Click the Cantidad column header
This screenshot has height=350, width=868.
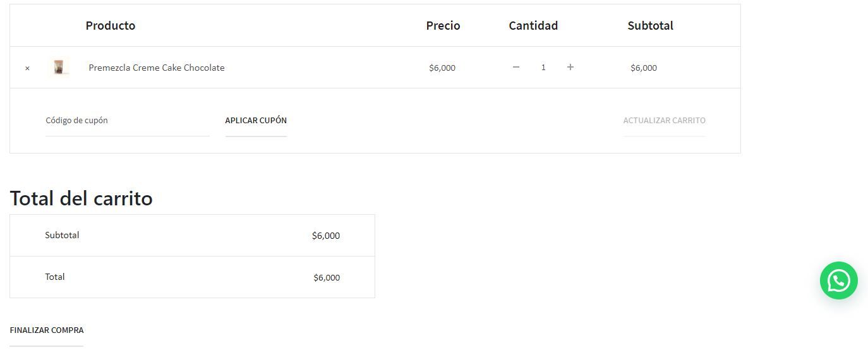pyautogui.click(x=533, y=26)
